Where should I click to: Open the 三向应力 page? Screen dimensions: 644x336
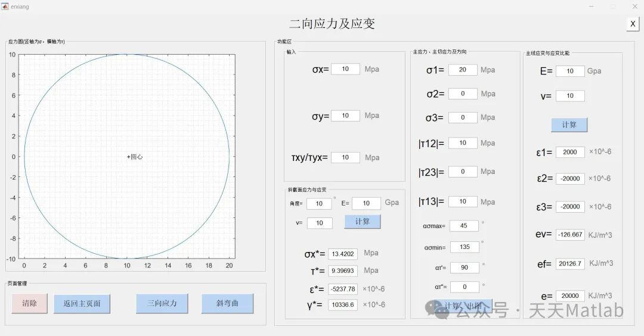point(162,303)
